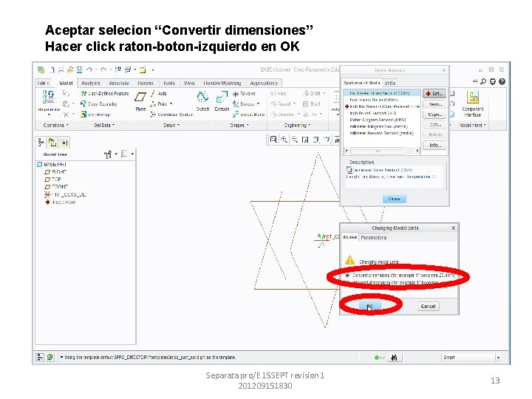Open the Units tab in Units Manager

(x=390, y=83)
